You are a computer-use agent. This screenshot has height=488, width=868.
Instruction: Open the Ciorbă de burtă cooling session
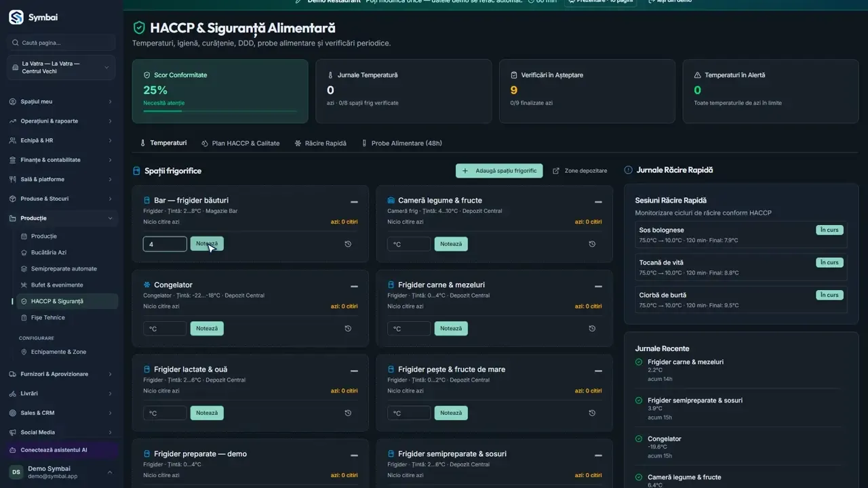coord(741,300)
